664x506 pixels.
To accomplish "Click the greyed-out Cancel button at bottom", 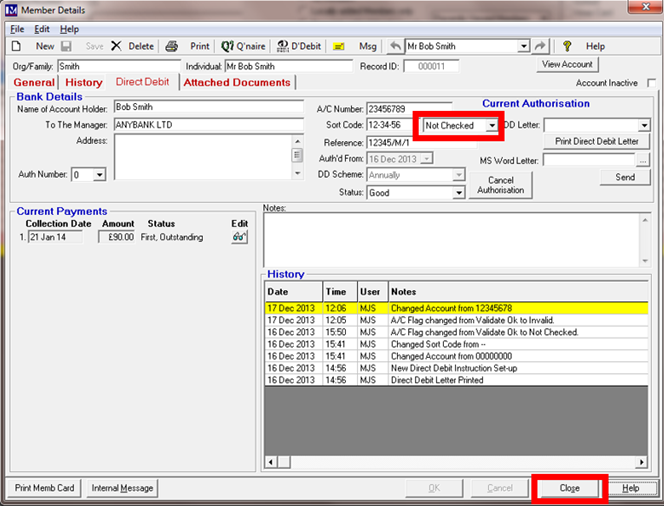I will (500, 488).
